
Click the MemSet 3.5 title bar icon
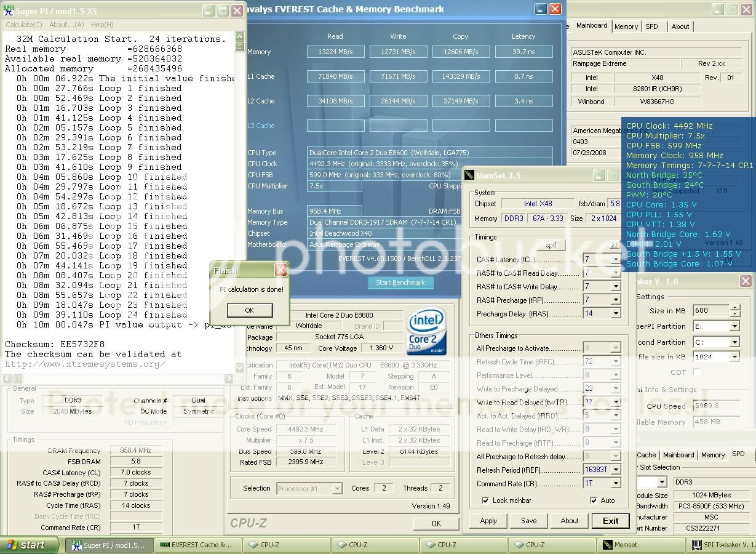pos(469,175)
